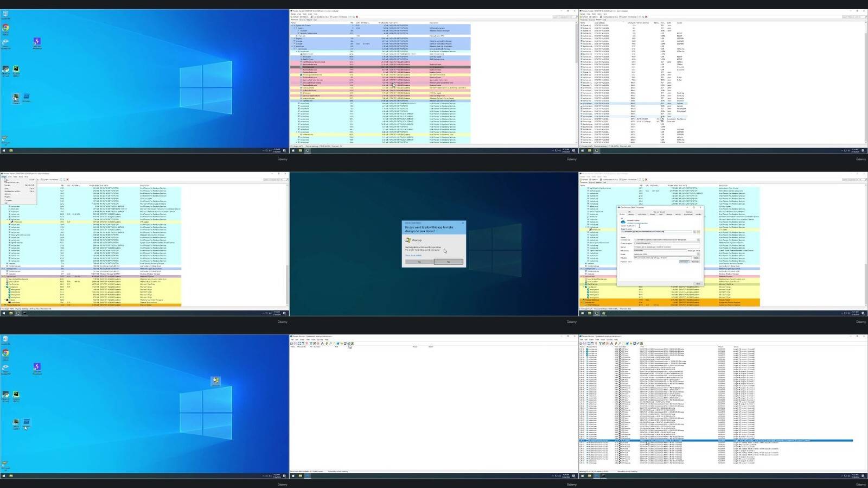Collapse the System Idle Process tree node

(x=293, y=26)
